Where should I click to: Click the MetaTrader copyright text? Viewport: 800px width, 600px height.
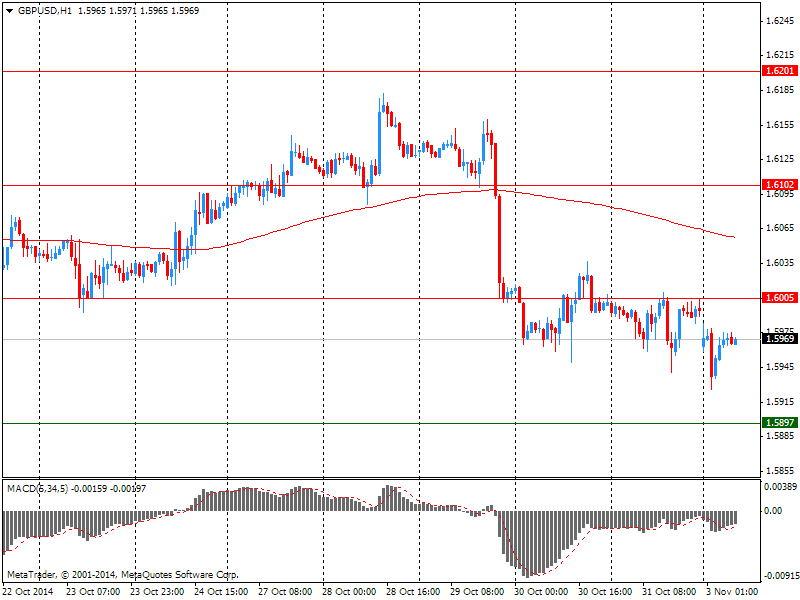(122, 575)
